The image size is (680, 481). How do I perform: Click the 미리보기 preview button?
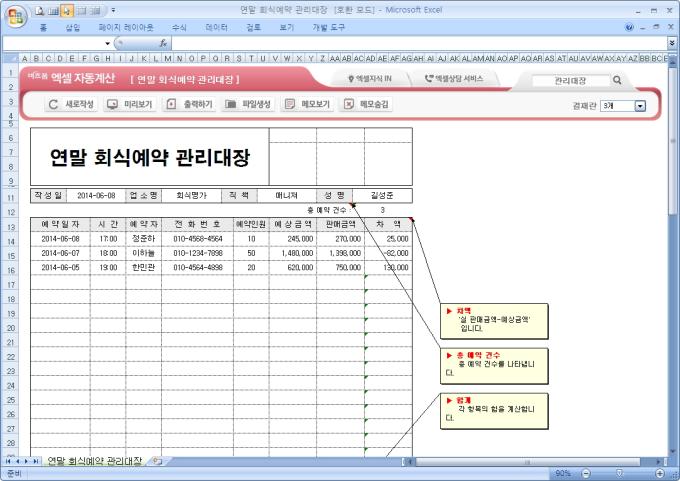pyautogui.click(x=129, y=104)
